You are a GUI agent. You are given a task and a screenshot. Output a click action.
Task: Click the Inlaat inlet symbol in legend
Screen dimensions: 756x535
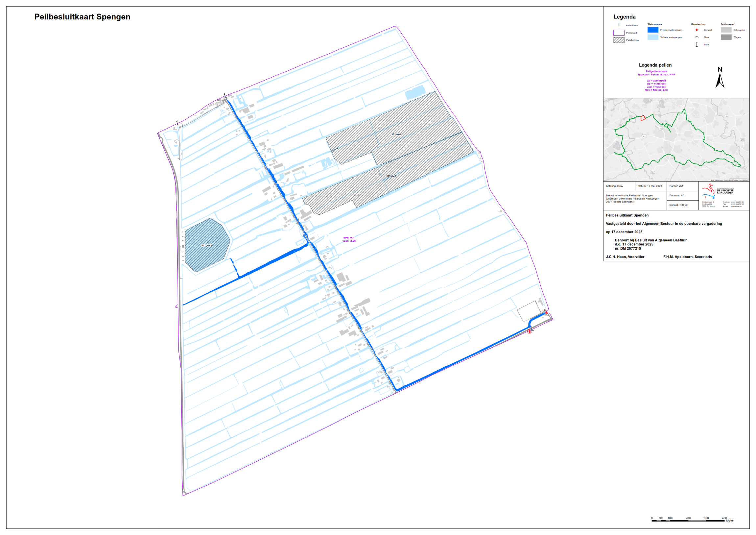697,44
